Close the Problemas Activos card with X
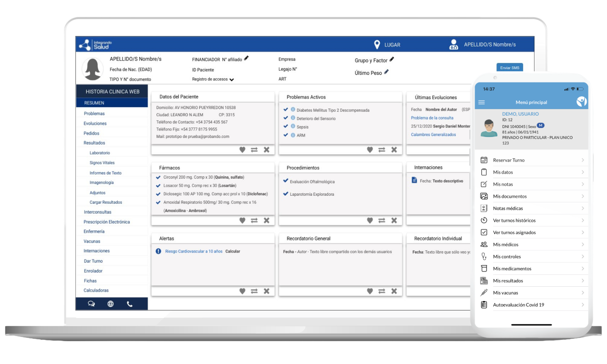This screenshot has width=607, height=364. tap(394, 150)
